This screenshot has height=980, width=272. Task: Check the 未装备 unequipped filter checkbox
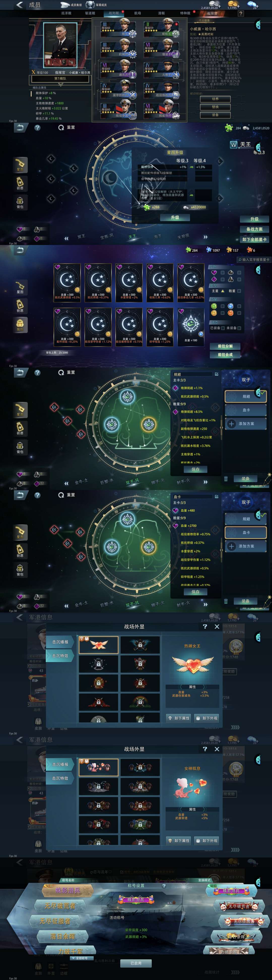click(239, 328)
